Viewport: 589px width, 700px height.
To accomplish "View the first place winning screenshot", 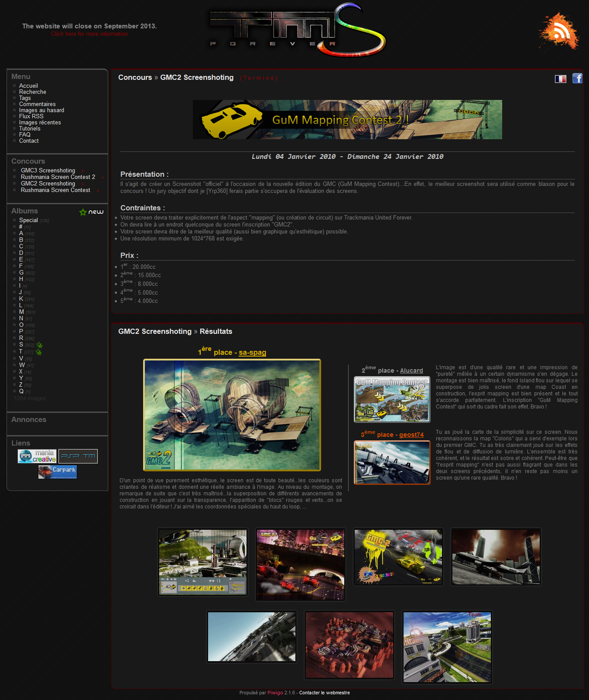I will pyautogui.click(x=232, y=415).
